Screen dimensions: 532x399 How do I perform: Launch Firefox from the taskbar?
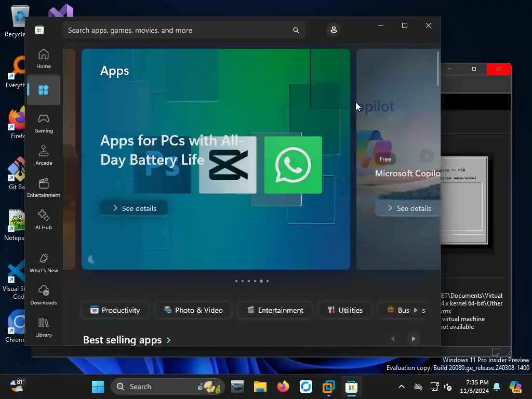tap(283, 387)
